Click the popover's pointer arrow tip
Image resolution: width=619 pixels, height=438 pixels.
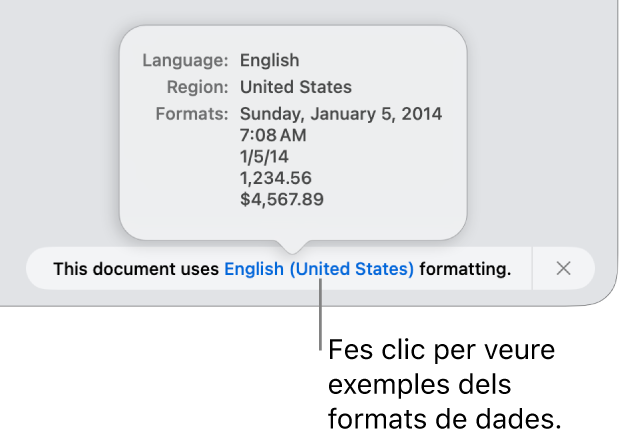click(292, 246)
